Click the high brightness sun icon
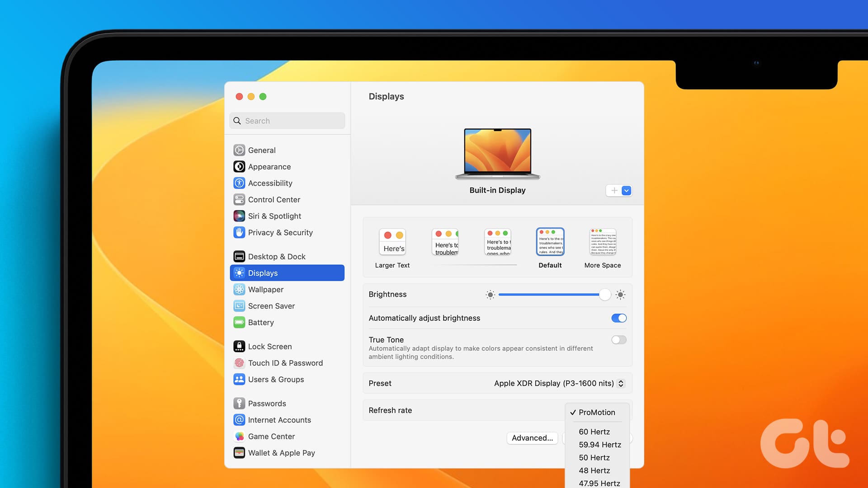This screenshot has height=488, width=868. (x=621, y=295)
